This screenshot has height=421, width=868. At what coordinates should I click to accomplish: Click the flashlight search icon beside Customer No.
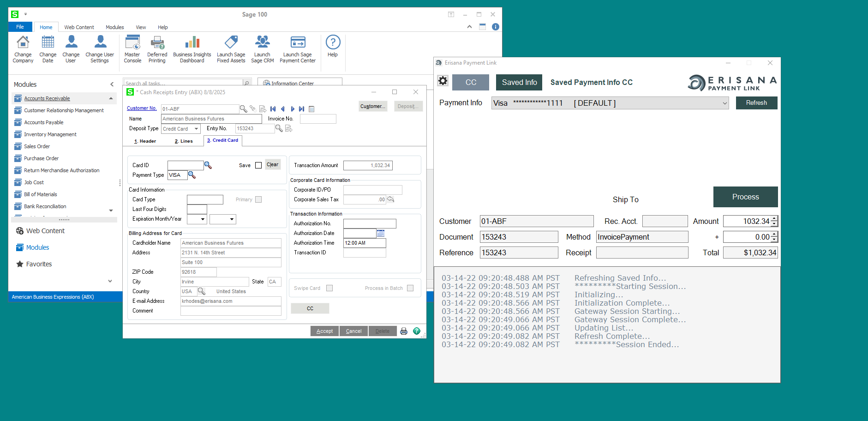tap(253, 109)
